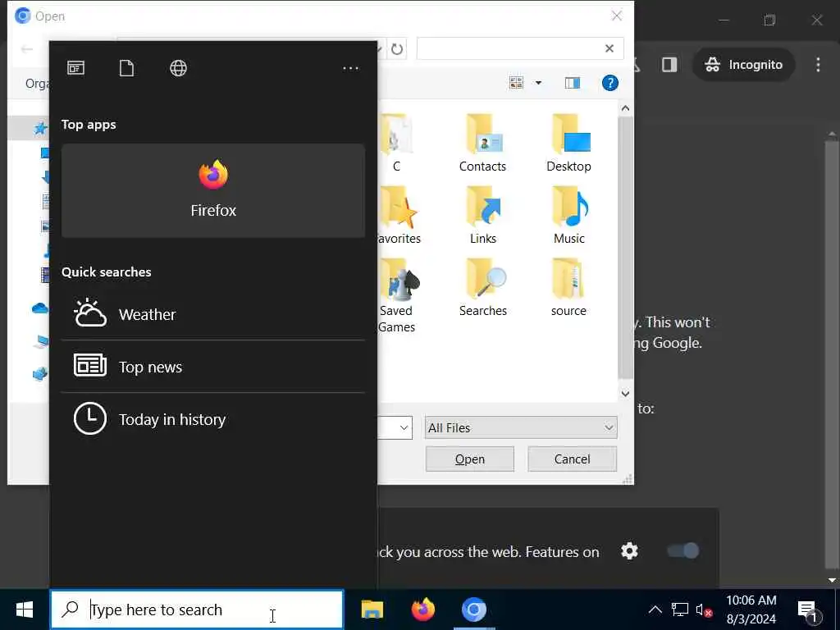This screenshot has height=630, width=840.
Task: Open the Top news quick search
Action: [x=213, y=367]
